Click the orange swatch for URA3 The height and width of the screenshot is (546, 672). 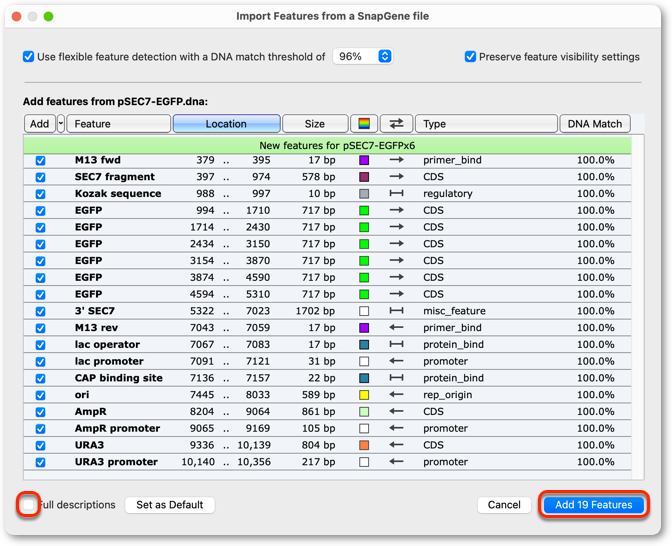coord(364,445)
